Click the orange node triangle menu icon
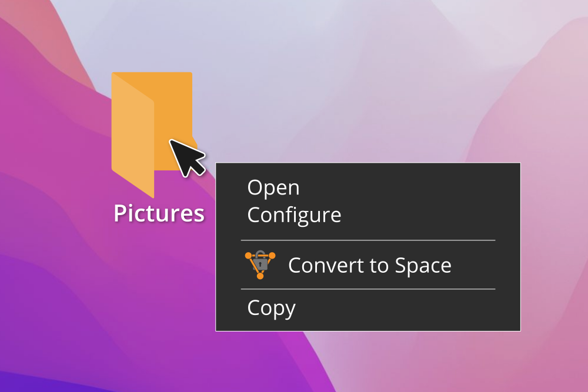This screenshot has height=392, width=588. coord(259,264)
